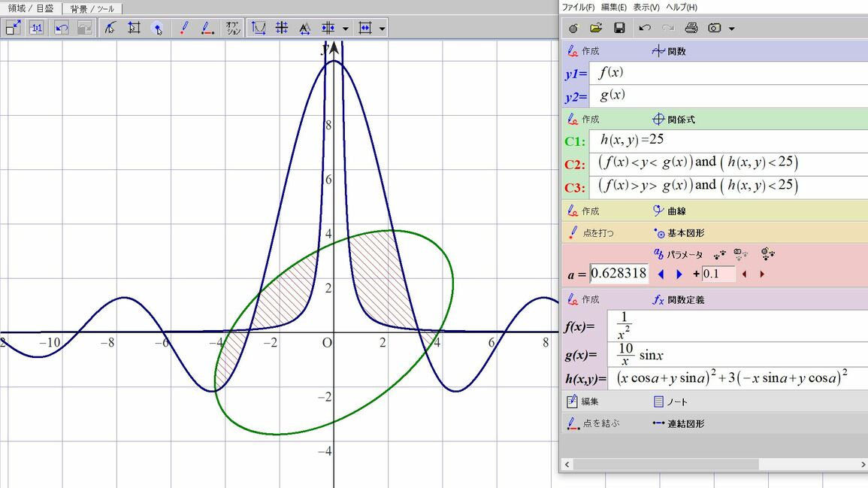
Task: Decrease parameter a with blue left arrow
Action: click(x=661, y=274)
